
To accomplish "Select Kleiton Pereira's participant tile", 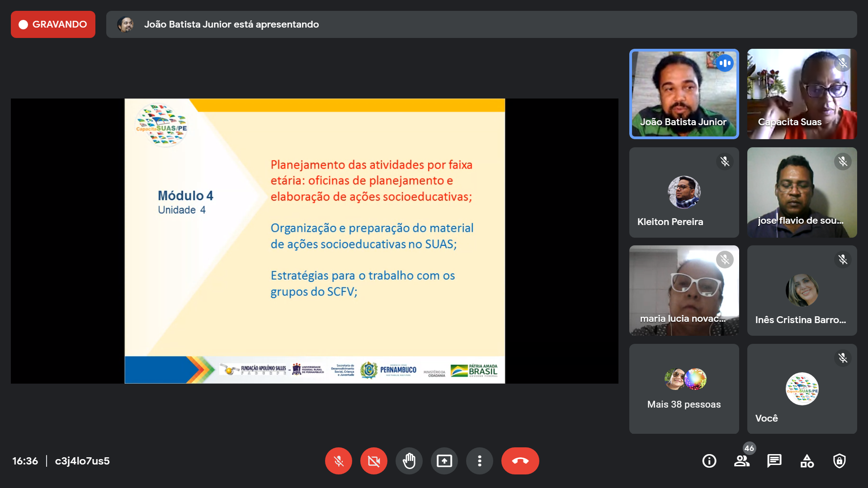I will click(x=684, y=192).
